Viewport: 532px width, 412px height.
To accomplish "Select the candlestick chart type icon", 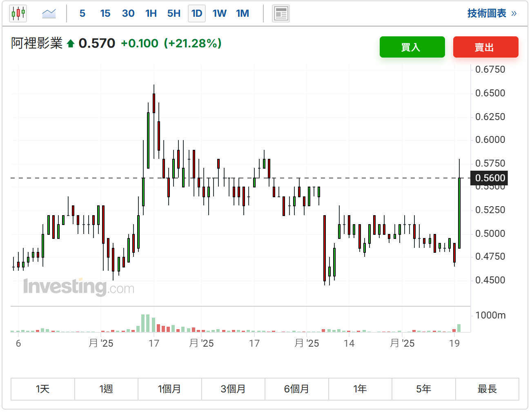I will tap(18, 13).
